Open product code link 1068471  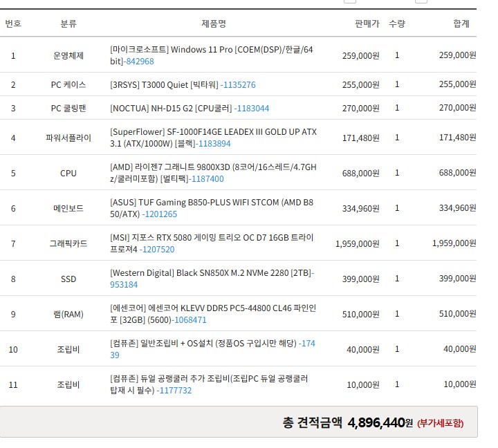point(190,319)
